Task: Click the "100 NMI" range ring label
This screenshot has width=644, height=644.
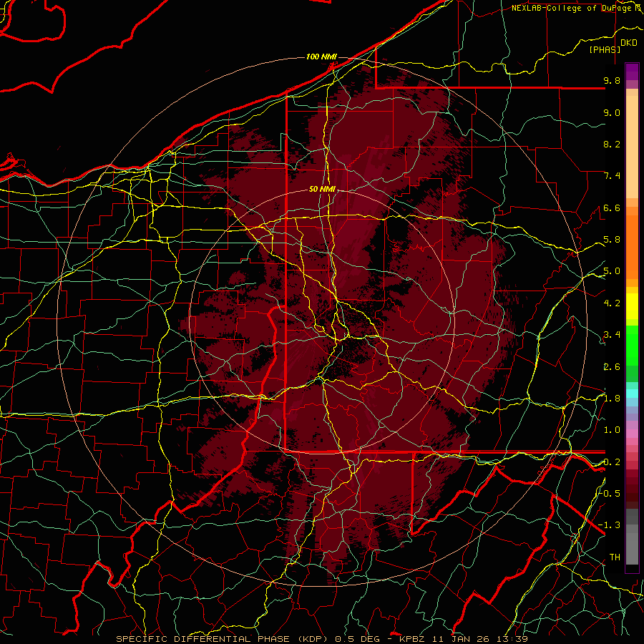Action: (321, 57)
